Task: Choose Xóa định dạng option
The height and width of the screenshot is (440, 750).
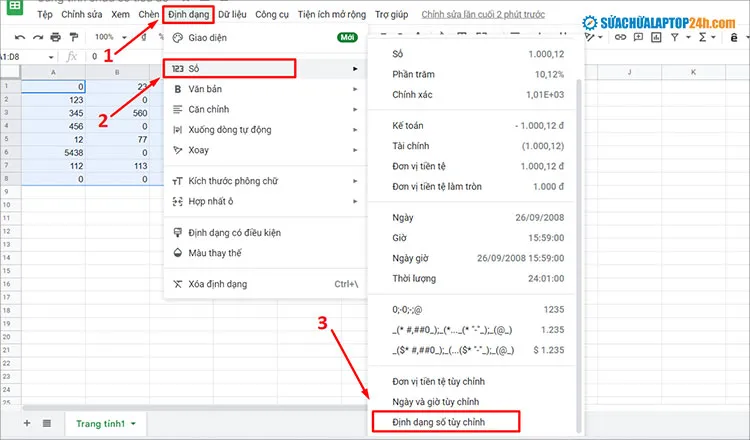Action: click(265, 284)
